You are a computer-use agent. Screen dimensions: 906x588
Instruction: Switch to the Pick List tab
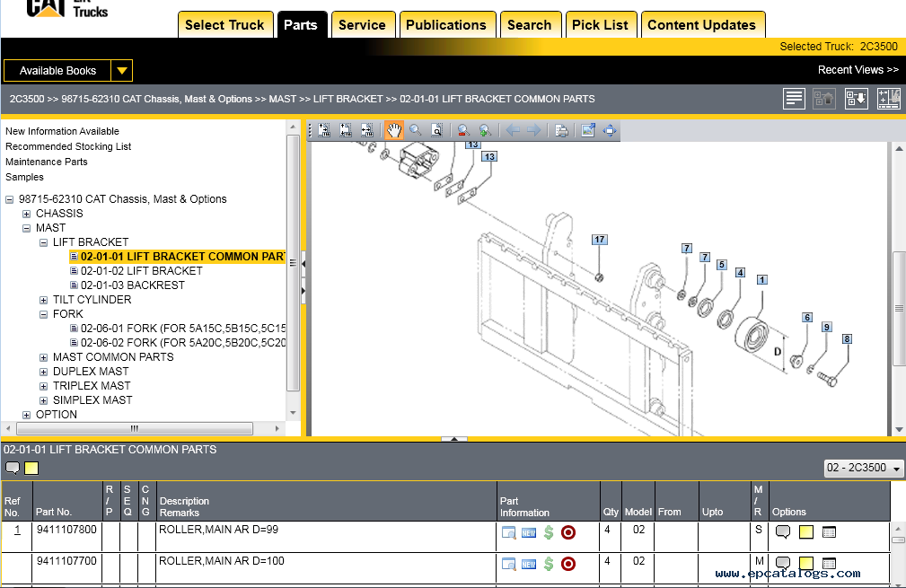[x=601, y=25]
